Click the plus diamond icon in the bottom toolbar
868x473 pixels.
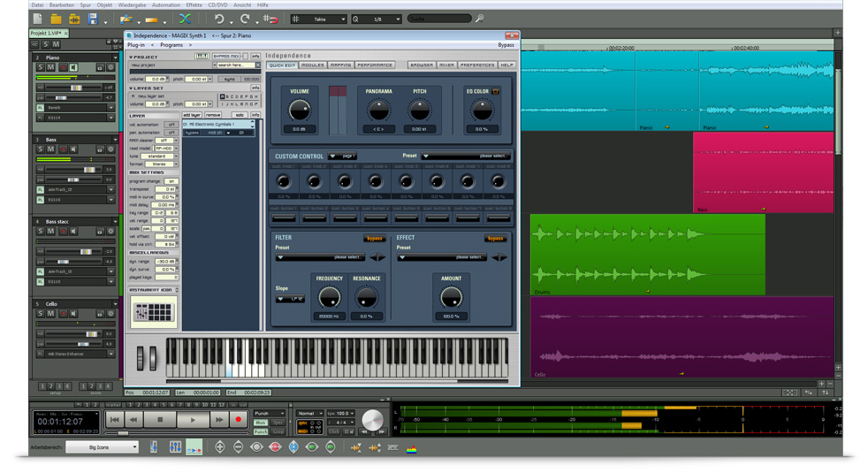[x=220, y=447]
